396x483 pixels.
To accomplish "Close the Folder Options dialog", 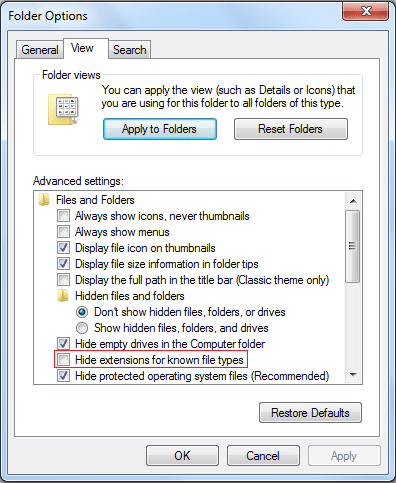I will [x=365, y=12].
